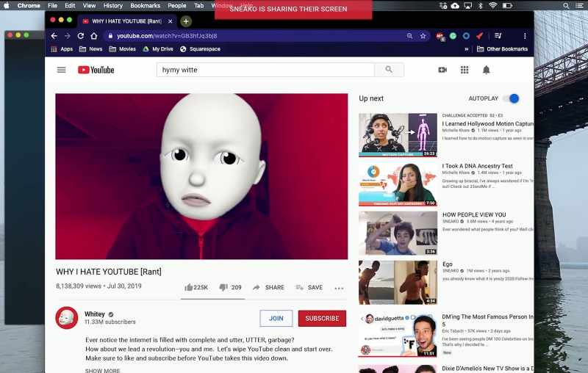The image size is (588, 373).
Task: Click the green circle extension icon
Action: 453,36
